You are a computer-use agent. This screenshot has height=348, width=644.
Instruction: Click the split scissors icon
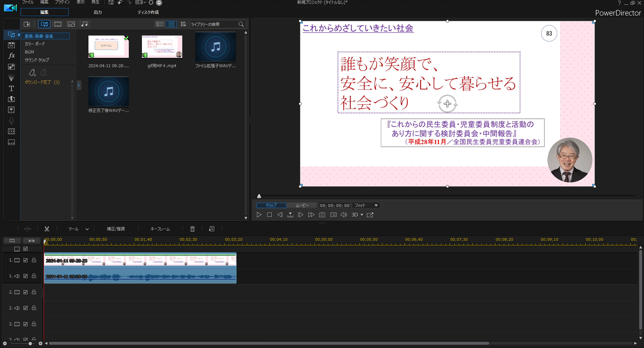click(x=47, y=229)
